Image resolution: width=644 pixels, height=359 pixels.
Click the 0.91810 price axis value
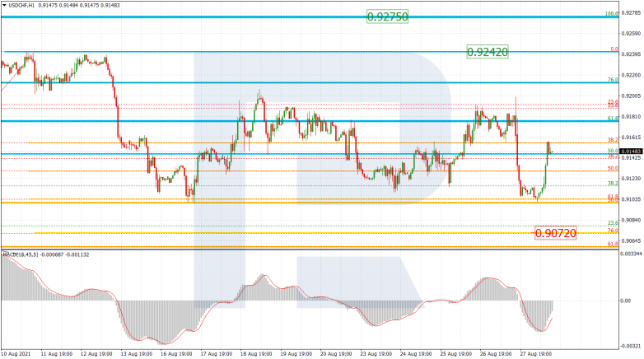pyautogui.click(x=631, y=117)
